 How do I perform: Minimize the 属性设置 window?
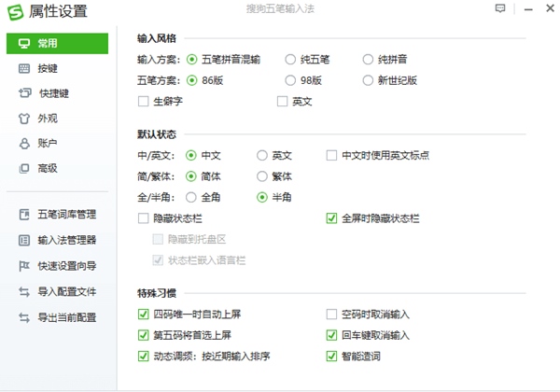pos(528,9)
